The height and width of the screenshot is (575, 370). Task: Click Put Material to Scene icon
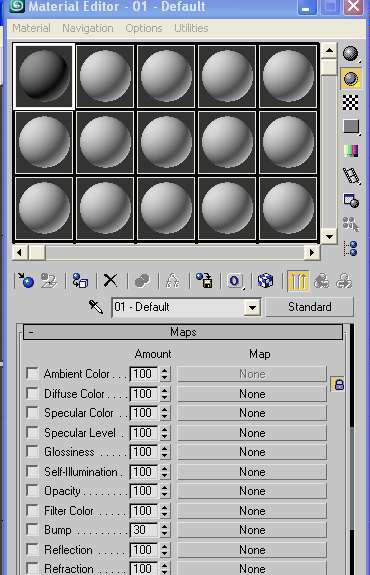click(x=49, y=281)
